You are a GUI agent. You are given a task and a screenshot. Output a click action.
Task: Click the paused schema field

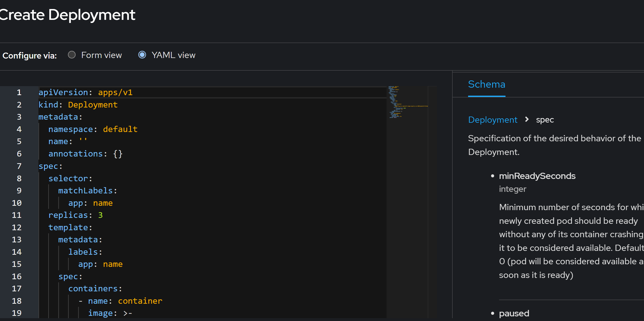point(514,314)
